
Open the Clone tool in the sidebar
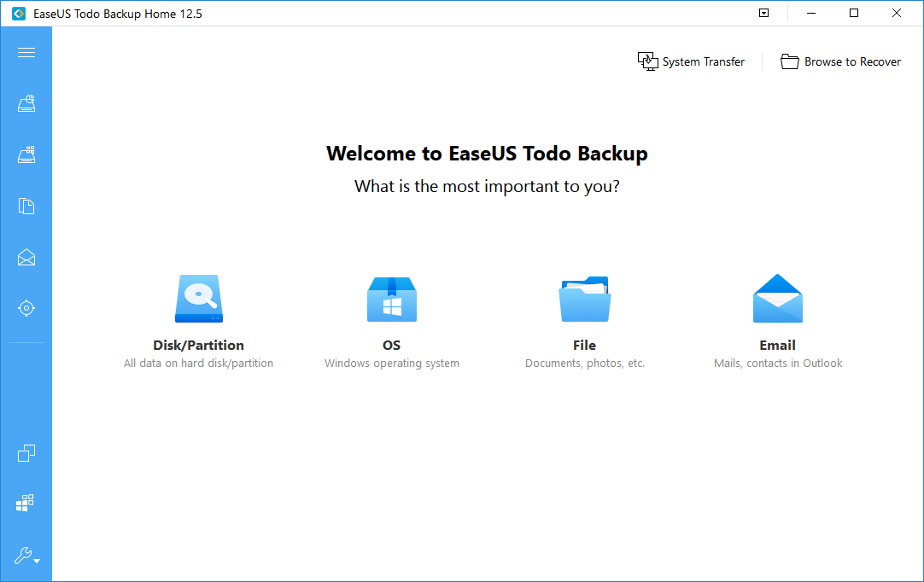(x=26, y=452)
